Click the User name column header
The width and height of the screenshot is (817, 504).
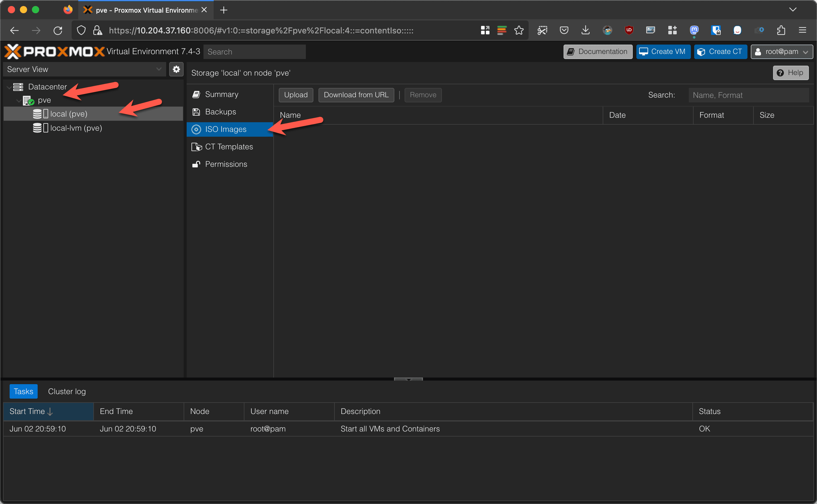pos(289,411)
